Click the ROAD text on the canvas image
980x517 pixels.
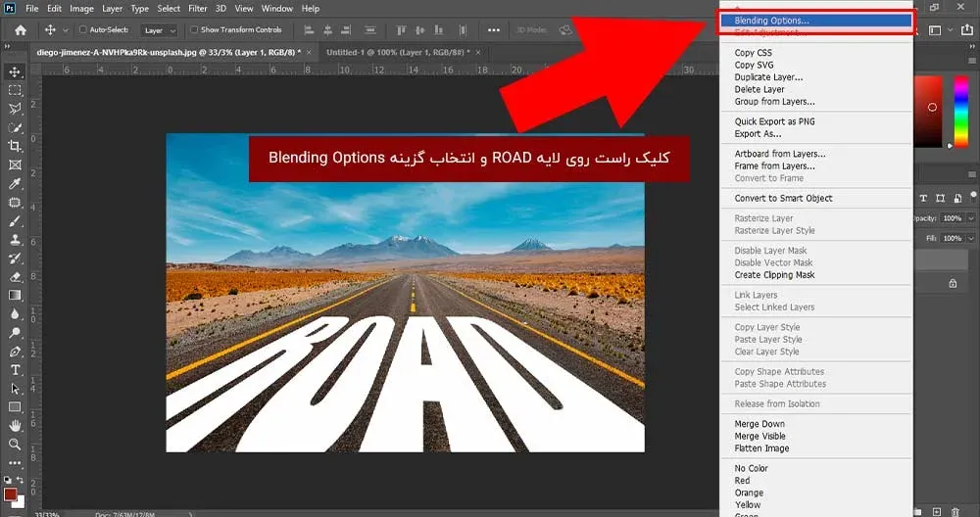click(x=407, y=384)
